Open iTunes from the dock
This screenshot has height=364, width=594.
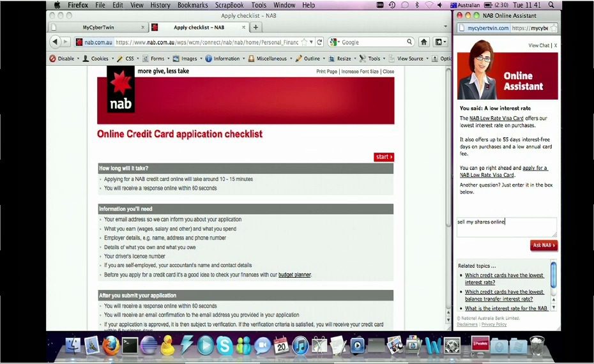[300, 345]
